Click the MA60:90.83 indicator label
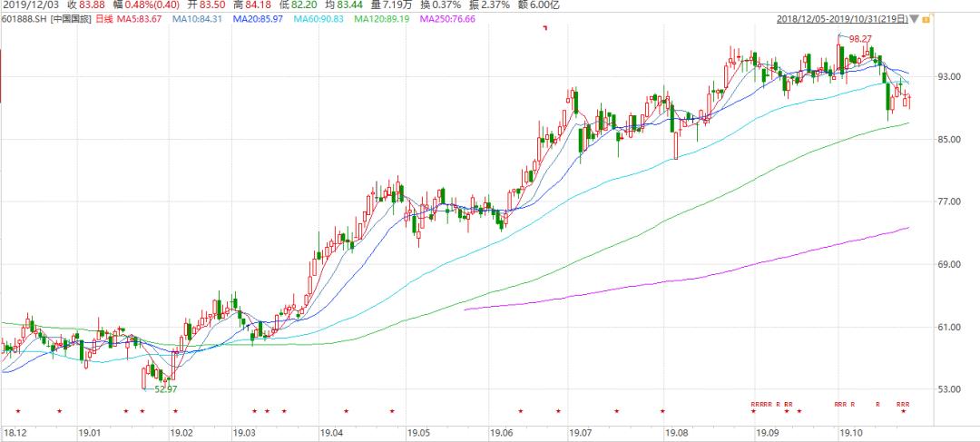Viewport: 980px width, 442px height. tap(318, 19)
